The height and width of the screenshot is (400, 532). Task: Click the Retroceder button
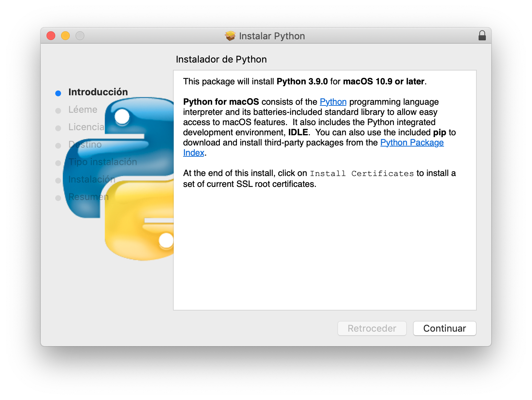pos(372,328)
